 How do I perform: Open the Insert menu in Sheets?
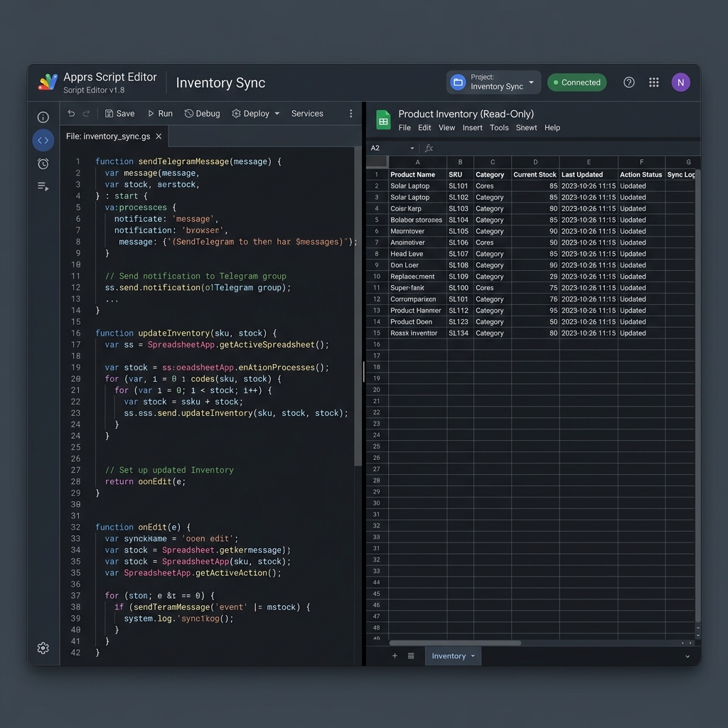pos(472,128)
